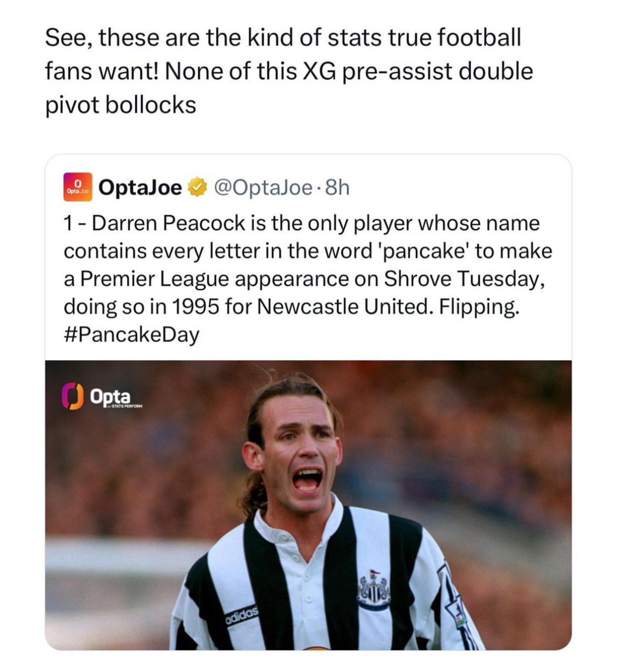Click the Newcastle United crest on the shirt
Screen dimensions: 617x672
373,590
